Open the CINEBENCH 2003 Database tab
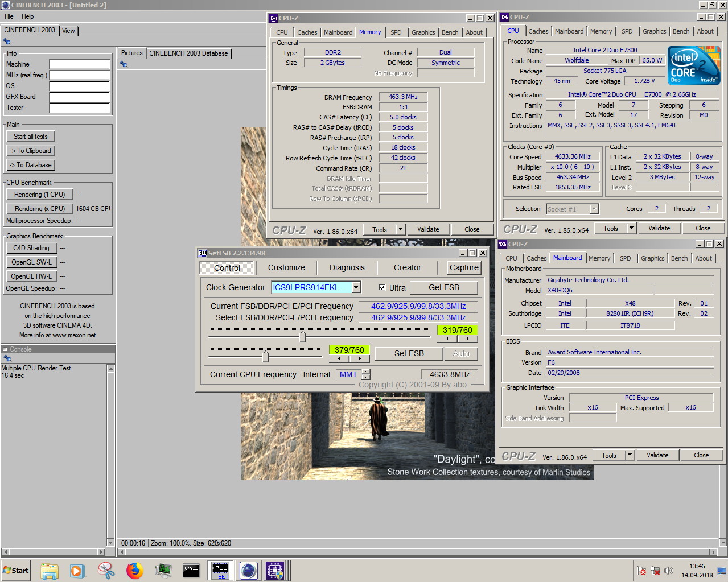Screen dimensions: 728x582 tap(188, 53)
